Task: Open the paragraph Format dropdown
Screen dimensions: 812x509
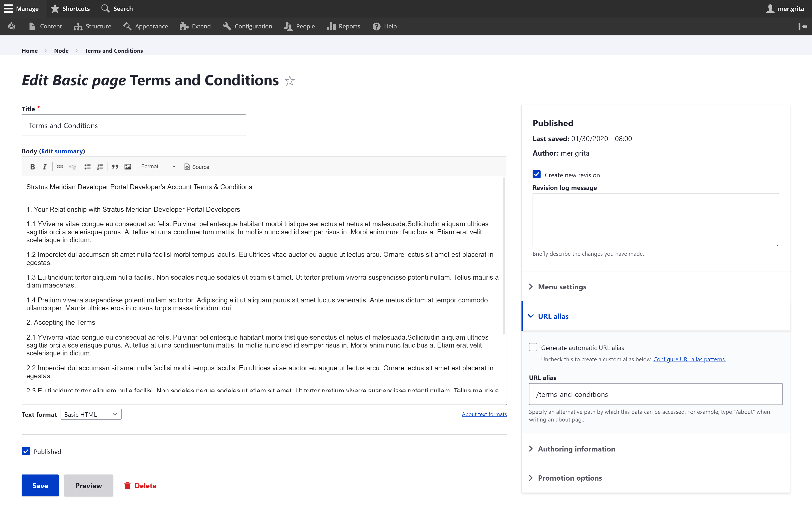Action: 158,166
